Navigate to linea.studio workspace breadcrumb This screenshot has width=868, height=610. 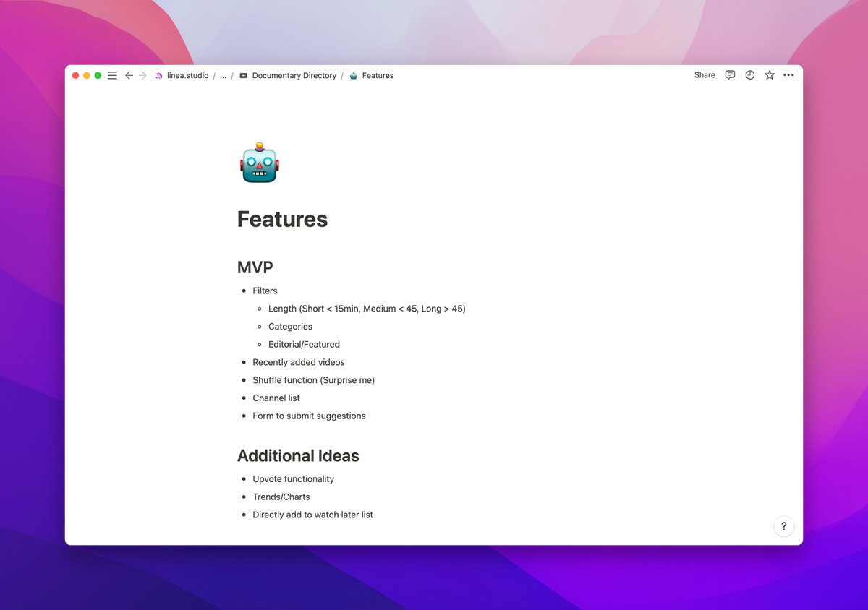[187, 75]
